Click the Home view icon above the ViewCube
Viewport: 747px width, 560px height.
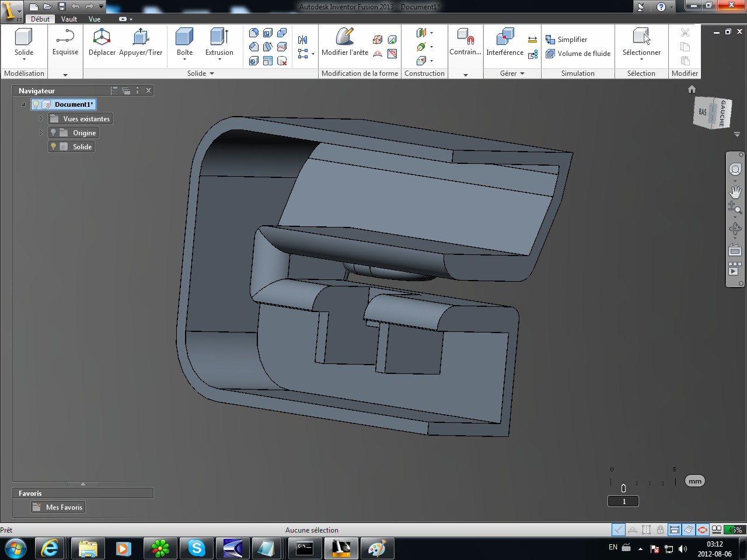pyautogui.click(x=692, y=89)
